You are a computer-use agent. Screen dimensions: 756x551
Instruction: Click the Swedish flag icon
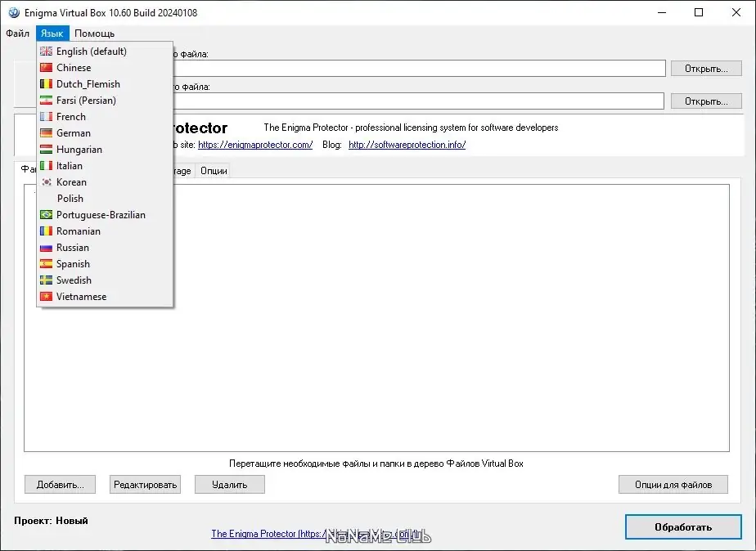point(47,280)
